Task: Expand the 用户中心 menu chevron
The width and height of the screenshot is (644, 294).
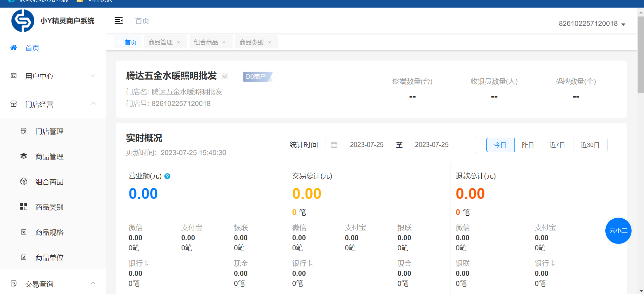Action: [93, 76]
